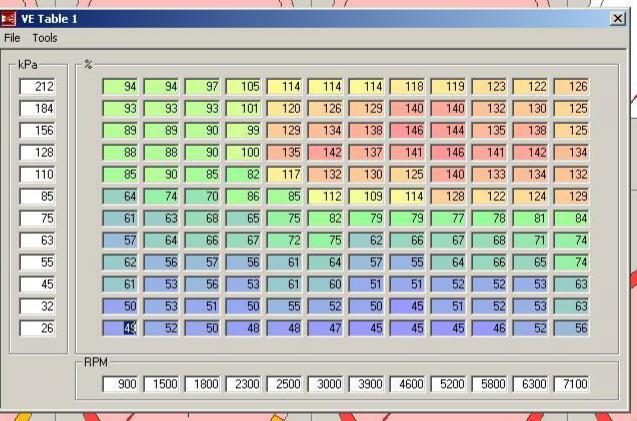Click the VE Table 1 window icon

point(8,19)
